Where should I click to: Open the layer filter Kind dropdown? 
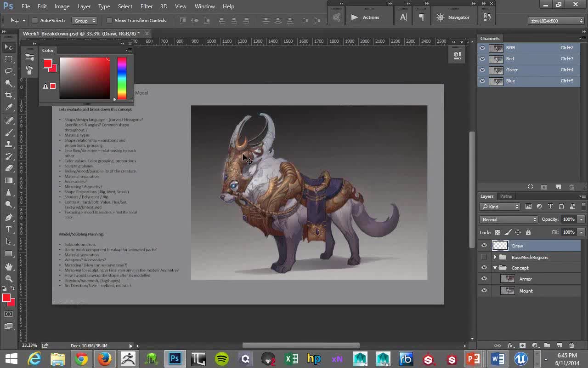click(500, 207)
